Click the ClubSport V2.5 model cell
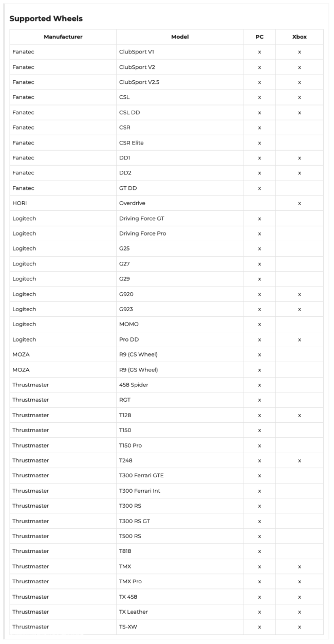This screenshot has height=644, width=334. tap(180, 82)
